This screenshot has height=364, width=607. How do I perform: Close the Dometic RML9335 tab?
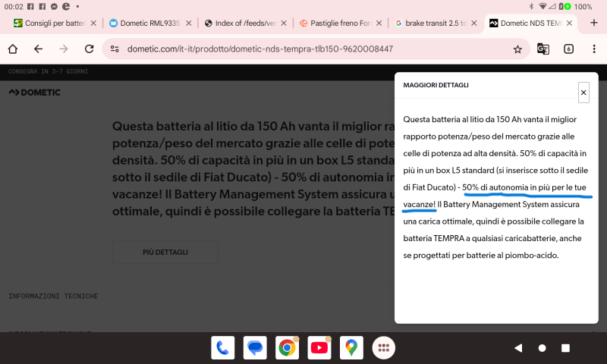[188, 24]
